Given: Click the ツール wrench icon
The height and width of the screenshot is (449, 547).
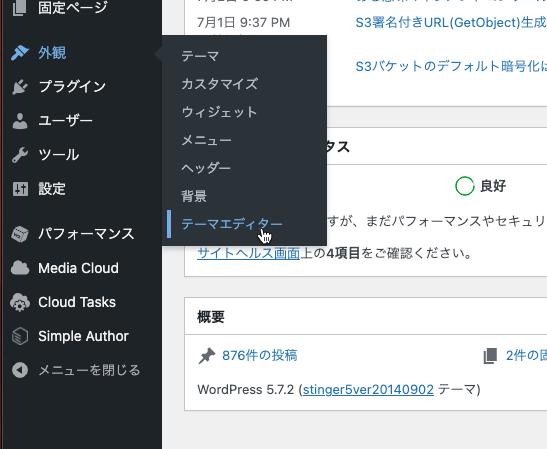Looking at the screenshot, I should click(20, 155).
